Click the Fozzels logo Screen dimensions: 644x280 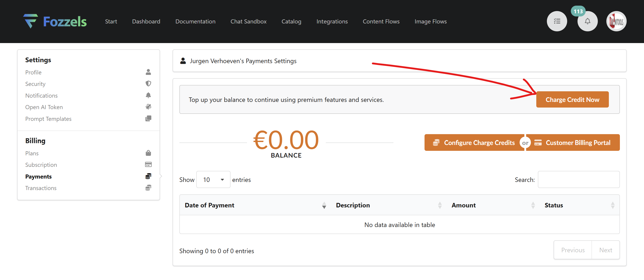point(55,21)
